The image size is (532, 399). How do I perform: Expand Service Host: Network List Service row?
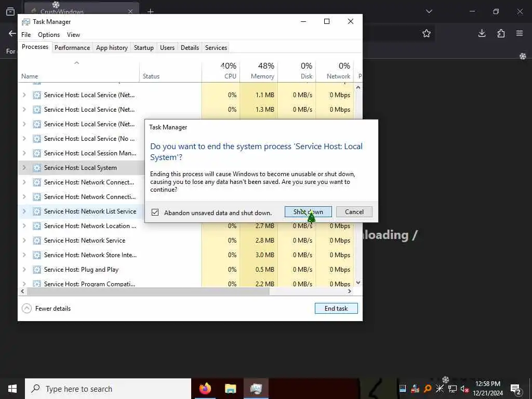coord(24,211)
